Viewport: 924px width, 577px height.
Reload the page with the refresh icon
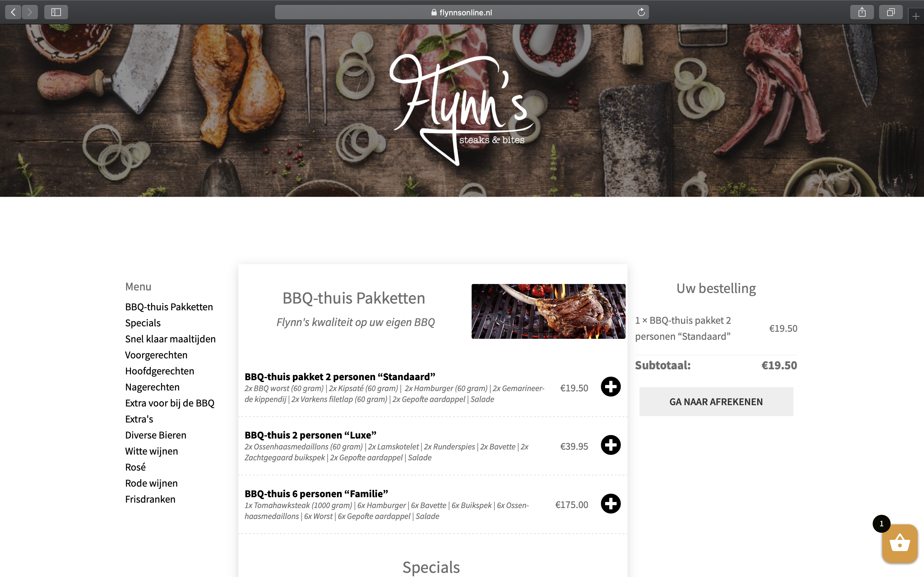click(x=641, y=12)
